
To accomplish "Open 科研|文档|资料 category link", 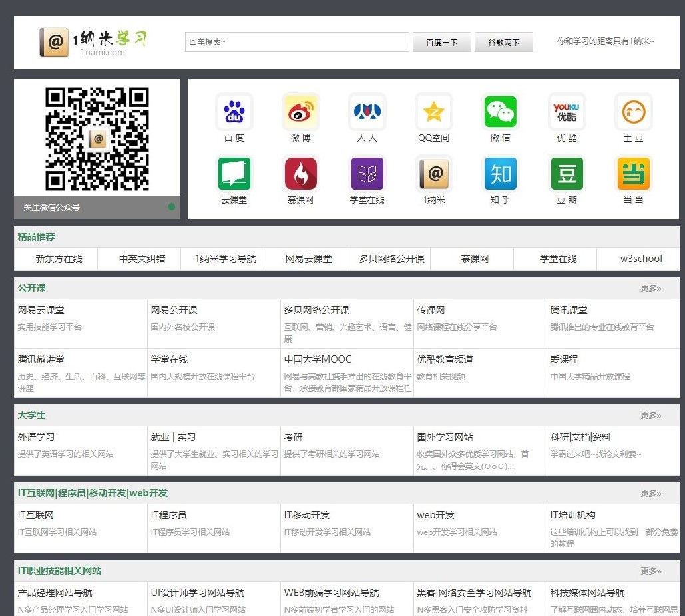I will [x=580, y=437].
